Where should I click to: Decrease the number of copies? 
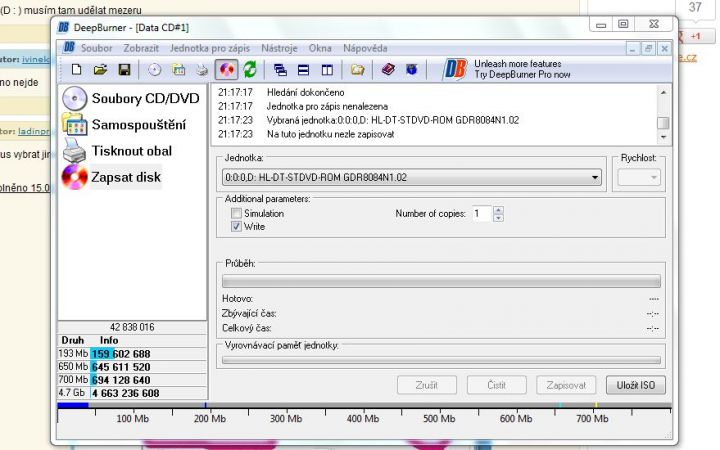tap(498, 218)
